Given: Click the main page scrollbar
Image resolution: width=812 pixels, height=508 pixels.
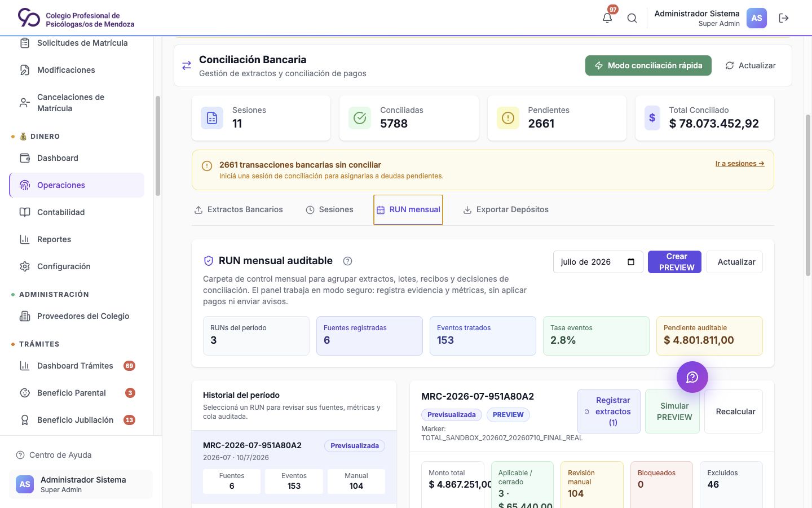Looking at the screenshot, I should tap(807, 196).
